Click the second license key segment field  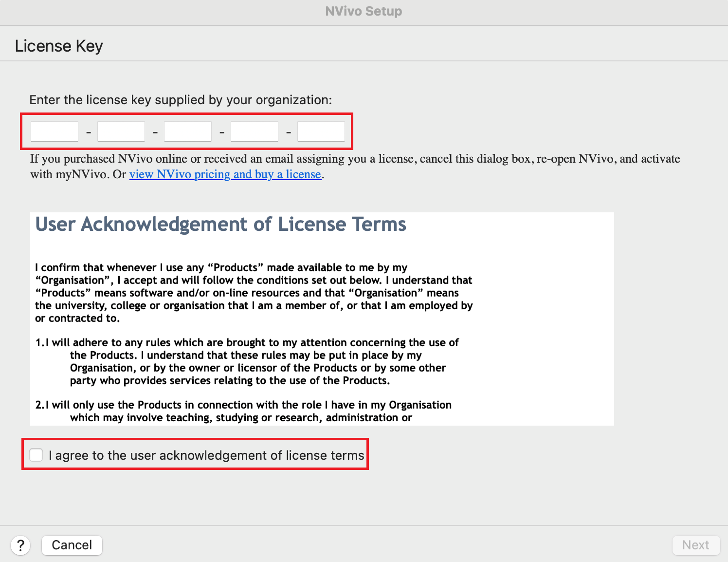tap(121, 131)
